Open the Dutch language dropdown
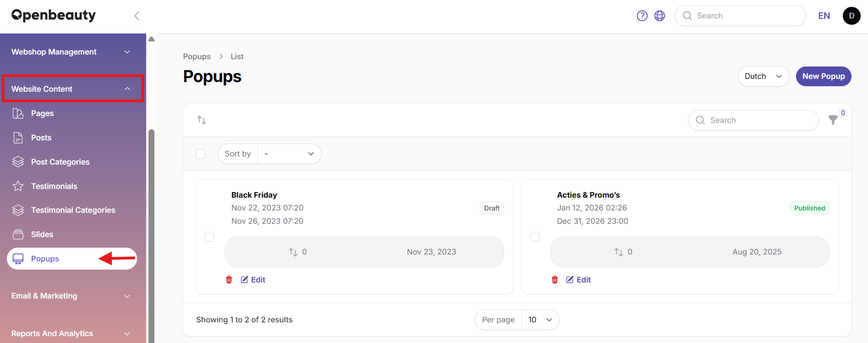This screenshot has width=868, height=343. [763, 76]
